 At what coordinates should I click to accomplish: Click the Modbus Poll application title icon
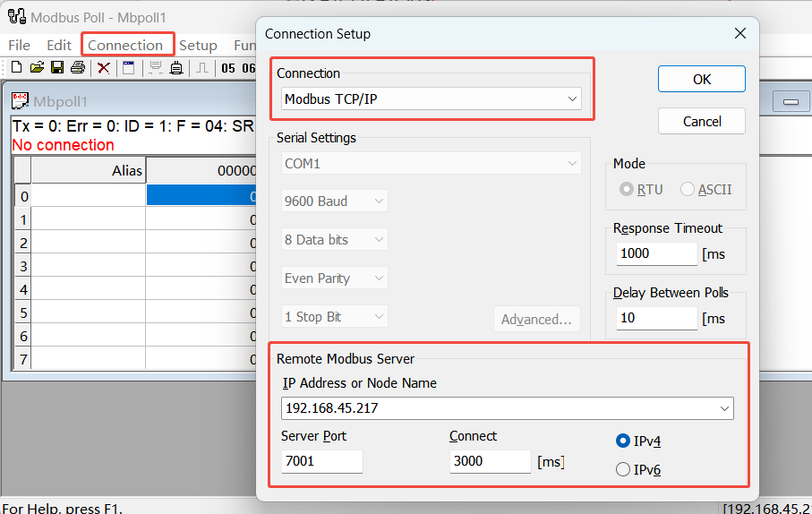[x=17, y=17]
